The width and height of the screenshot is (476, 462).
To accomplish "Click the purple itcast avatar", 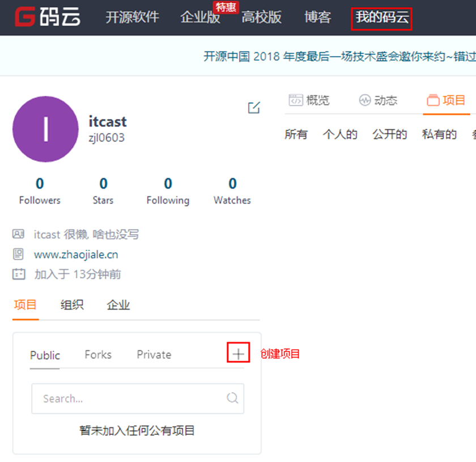I will tap(45, 129).
